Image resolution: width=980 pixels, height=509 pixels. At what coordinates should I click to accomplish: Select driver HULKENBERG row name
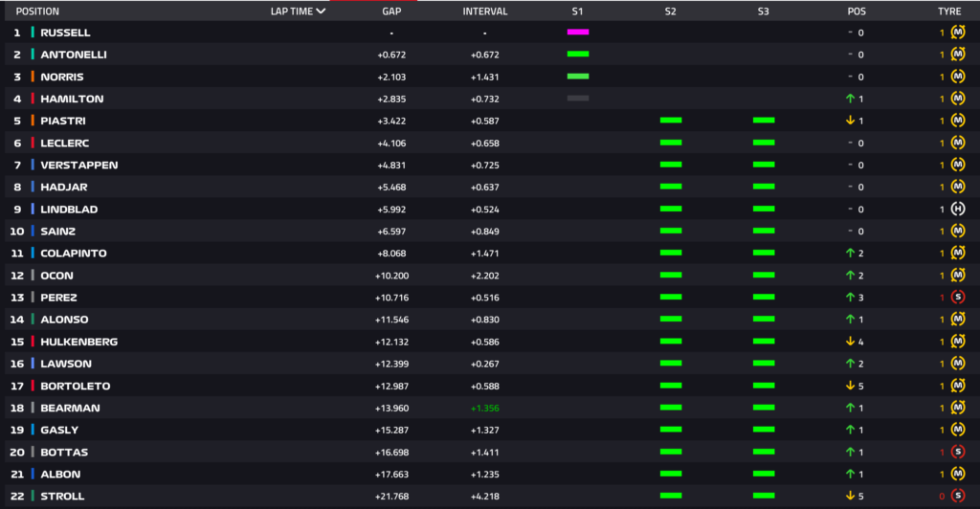click(78, 342)
